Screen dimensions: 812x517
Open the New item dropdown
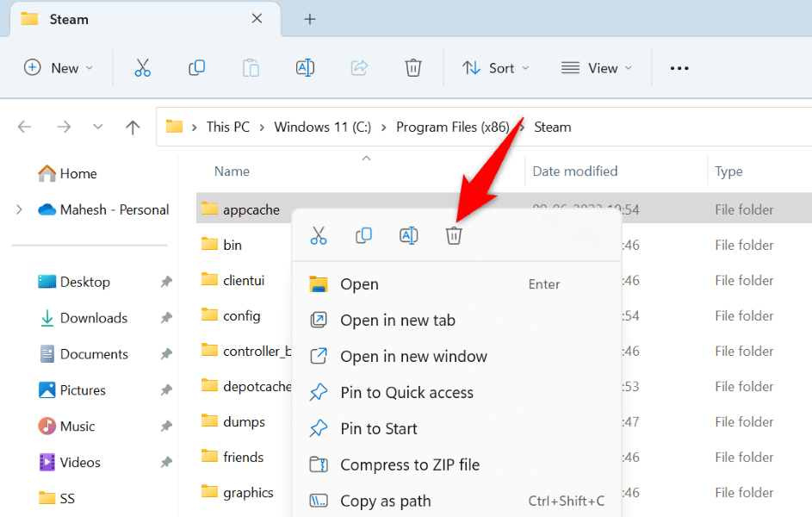59,68
